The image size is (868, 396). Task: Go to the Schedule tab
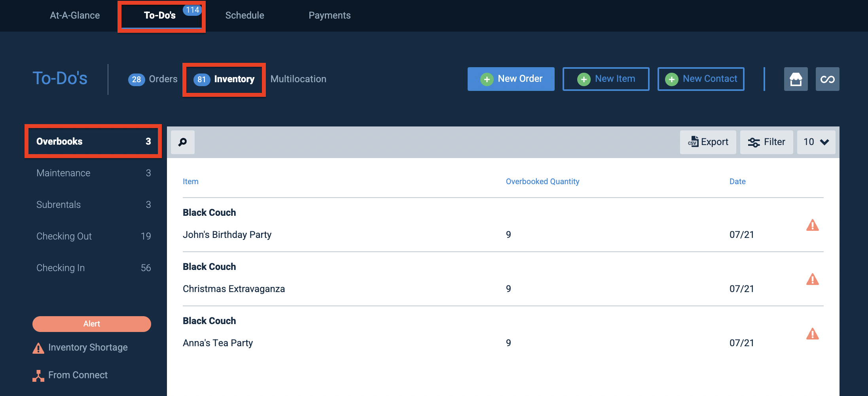[x=244, y=15]
